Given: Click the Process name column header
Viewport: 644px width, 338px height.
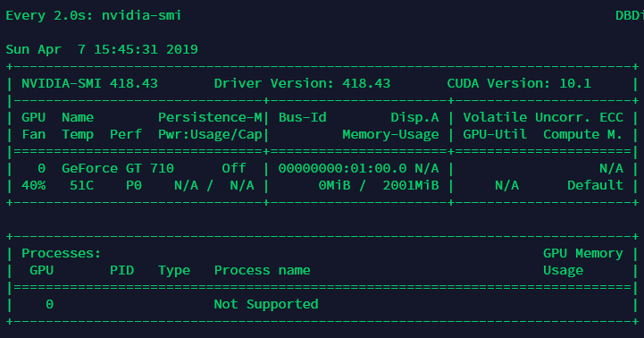Looking at the screenshot, I should [262, 270].
